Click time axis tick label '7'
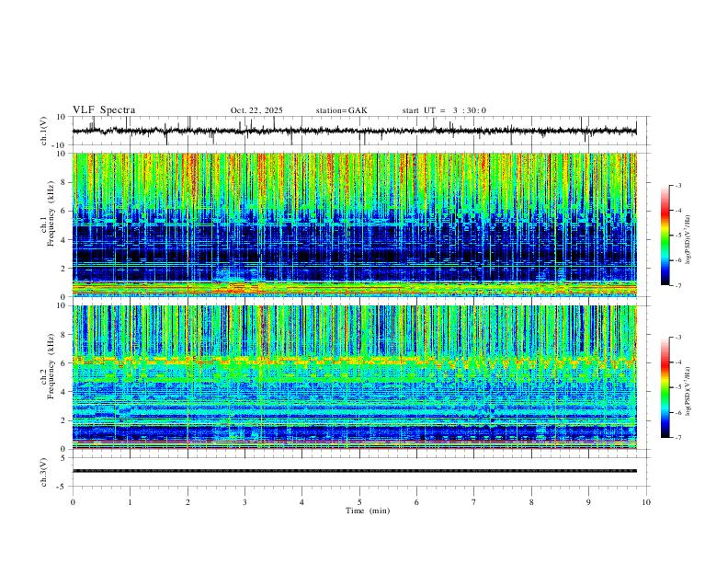The image size is (728, 563). 474,502
